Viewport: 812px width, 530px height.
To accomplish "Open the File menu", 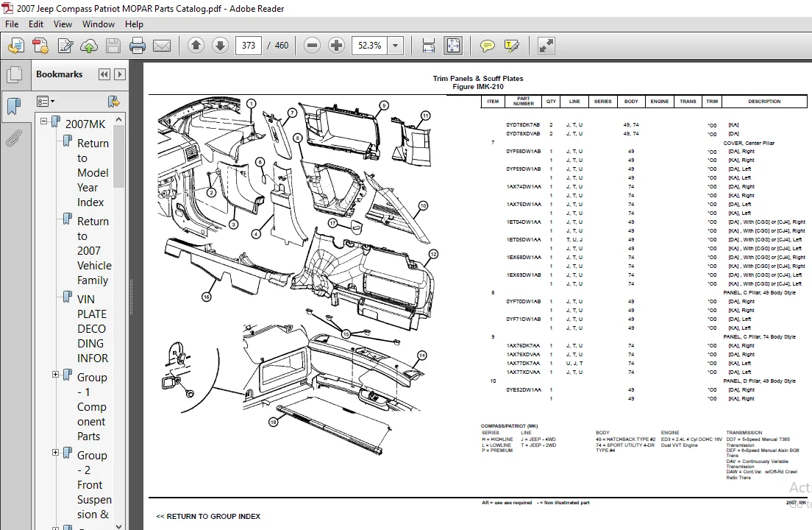I will click(x=12, y=24).
